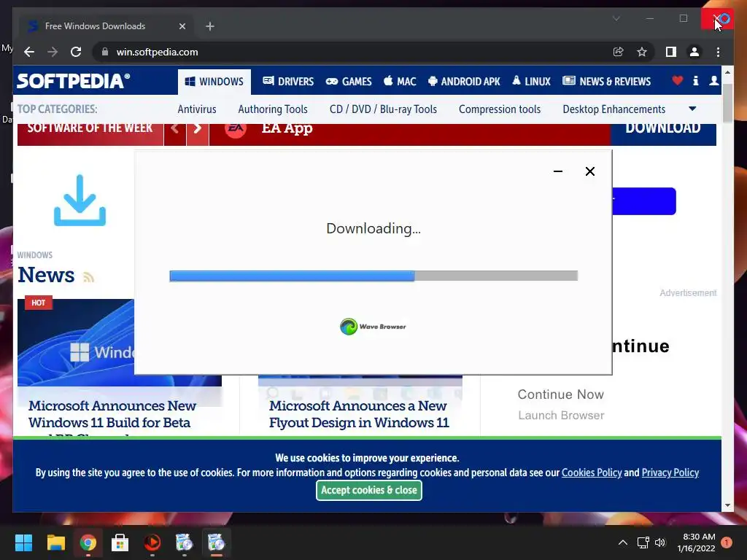The image size is (747, 560).
Task: Click the Wave Browser logo
Action: (373, 327)
